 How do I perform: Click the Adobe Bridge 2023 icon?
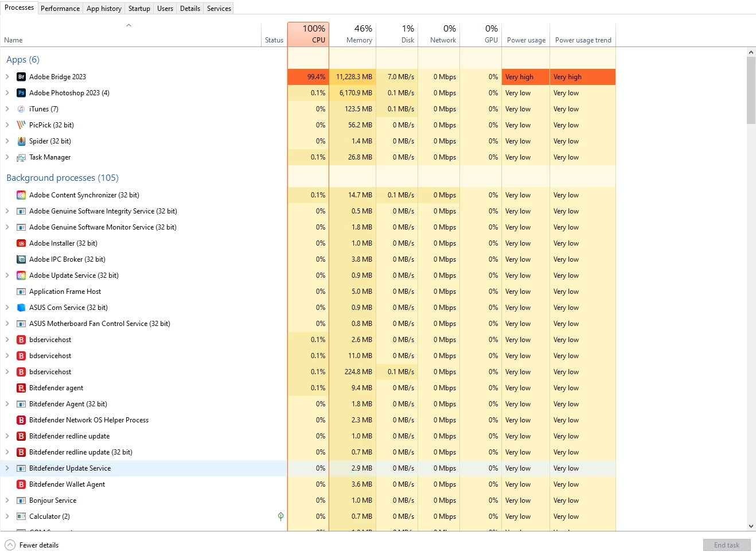pyautogui.click(x=21, y=77)
